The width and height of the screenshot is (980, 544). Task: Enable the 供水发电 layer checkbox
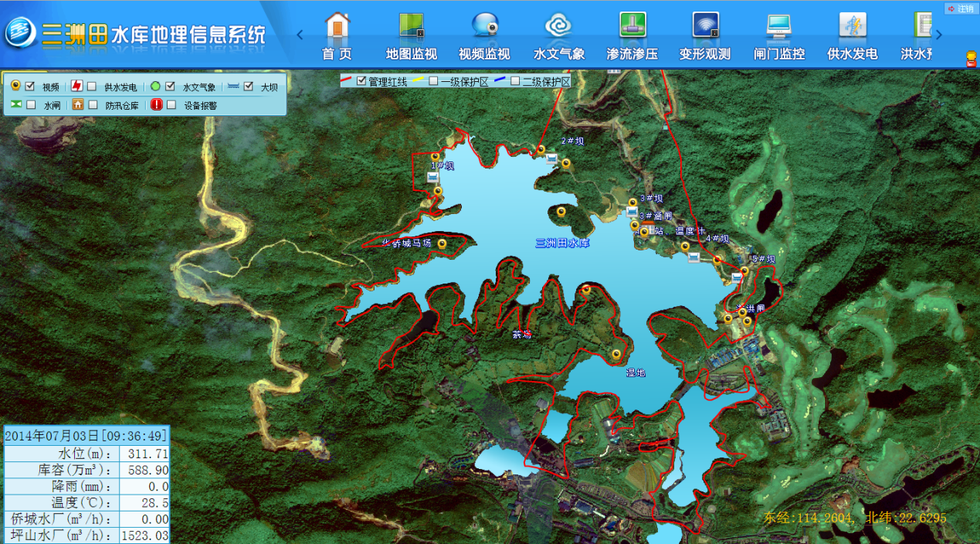[92, 87]
